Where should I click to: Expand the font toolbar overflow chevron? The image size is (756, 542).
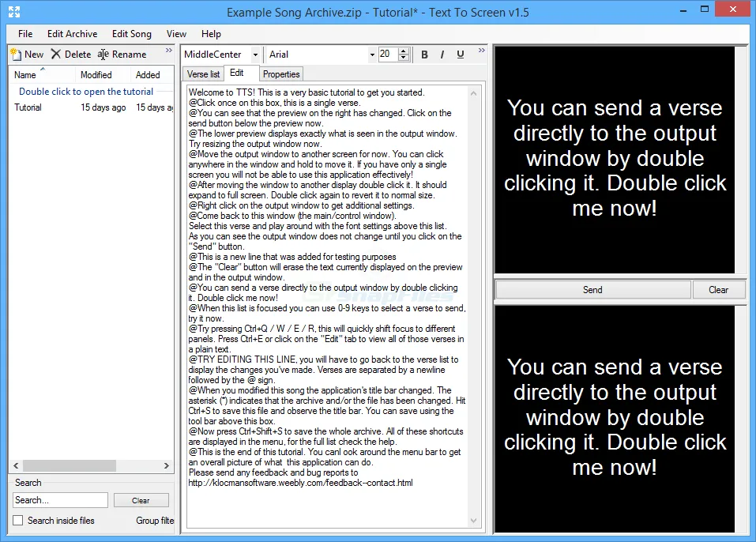click(481, 50)
